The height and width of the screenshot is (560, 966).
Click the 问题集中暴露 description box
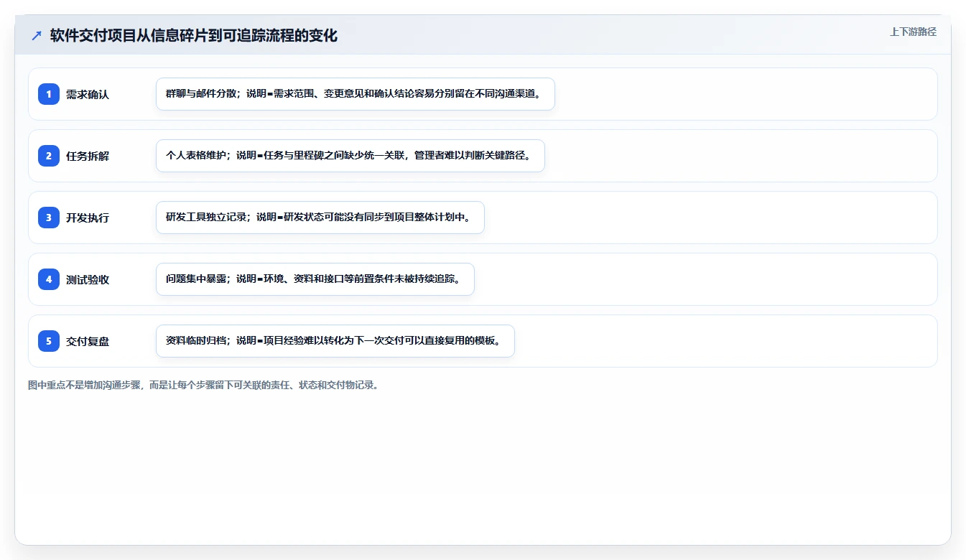coord(315,279)
